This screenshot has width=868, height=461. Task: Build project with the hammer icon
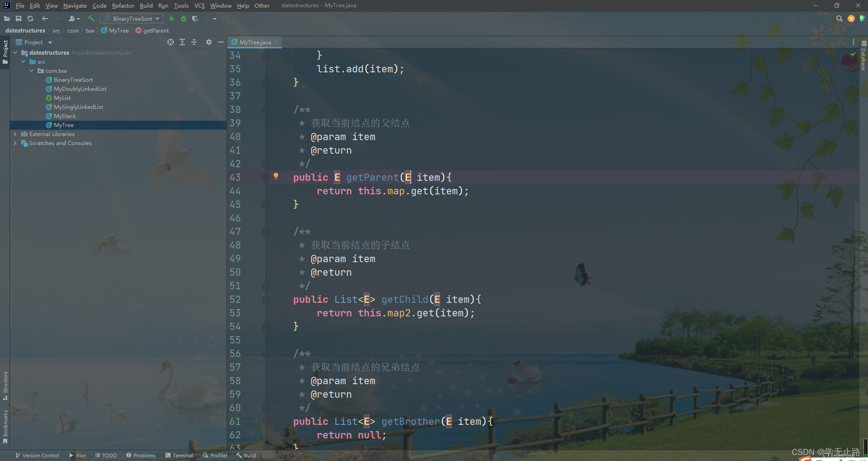[91, 19]
